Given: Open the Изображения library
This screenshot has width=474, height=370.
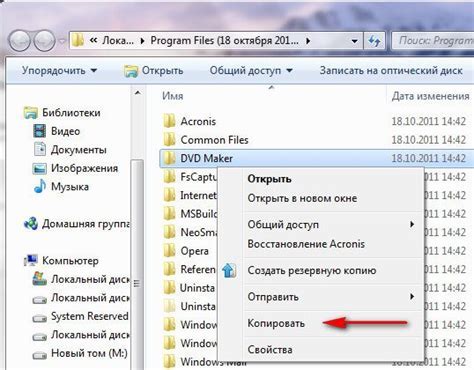Looking at the screenshot, I should 75,168.
